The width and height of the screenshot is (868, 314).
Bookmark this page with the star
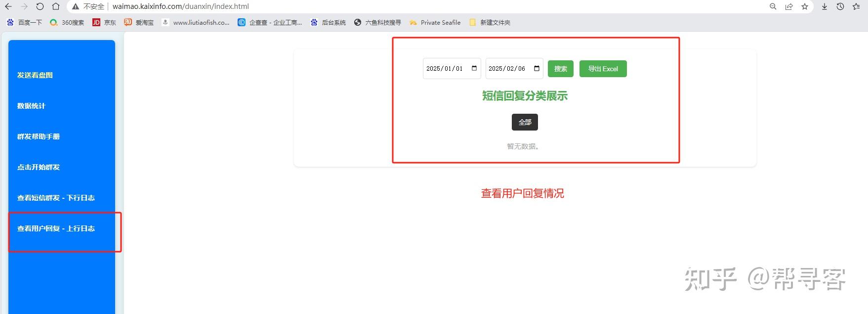coord(805,6)
